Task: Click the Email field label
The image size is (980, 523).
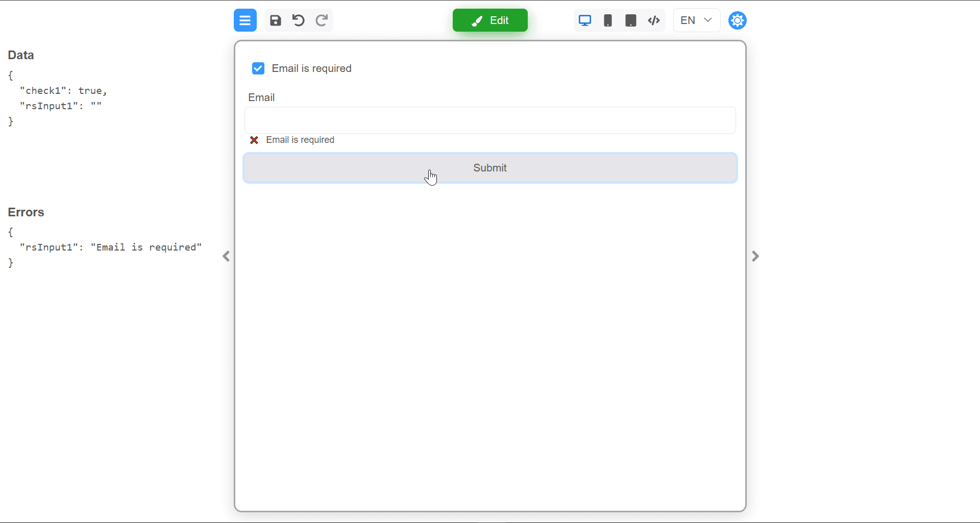Action: click(261, 97)
